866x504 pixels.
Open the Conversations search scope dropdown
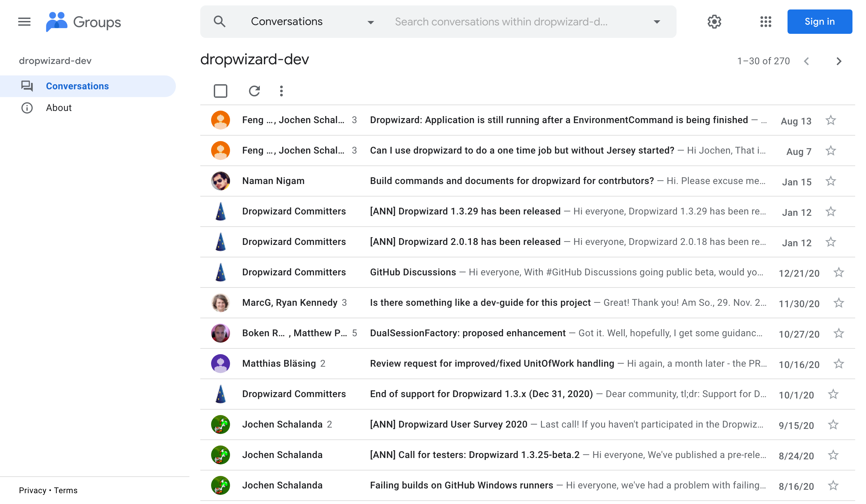pos(312,22)
